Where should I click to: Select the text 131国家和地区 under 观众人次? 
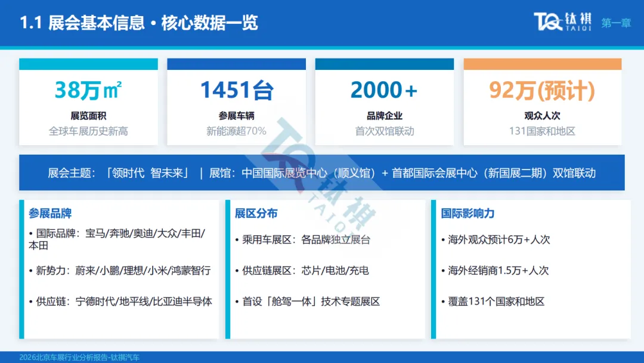pos(542,131)
